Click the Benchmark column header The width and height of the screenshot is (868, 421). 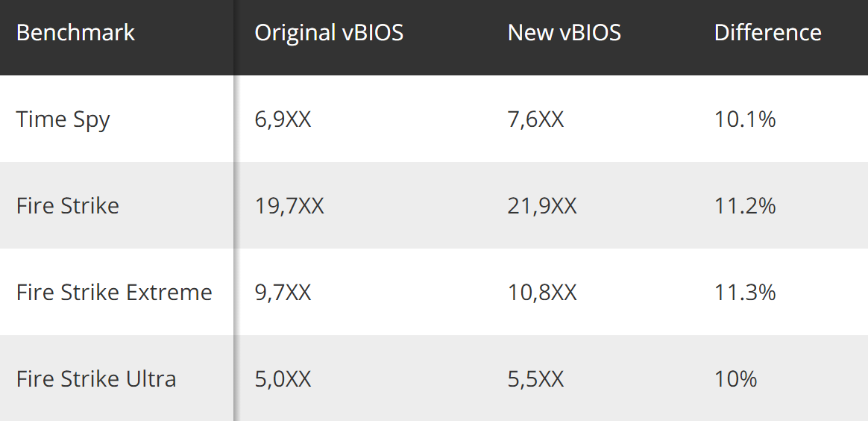75,33
